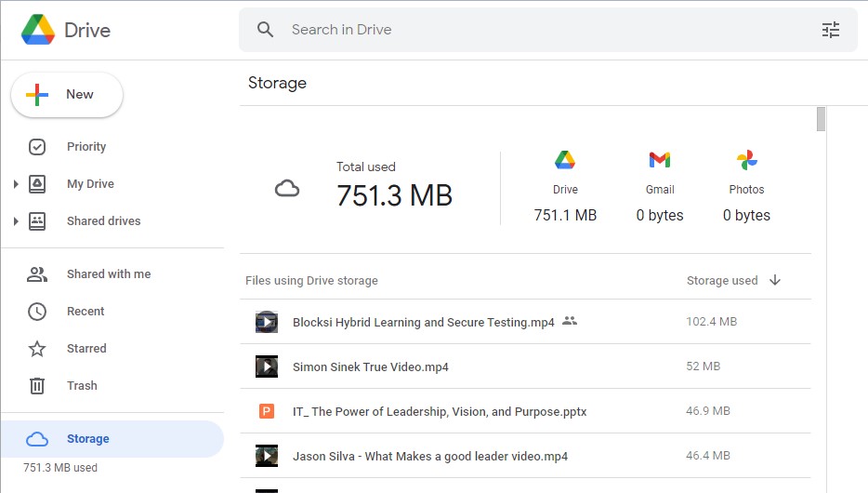This screenshot has height=493, width=868.
Task: Click the 102.4 MB size value
Action: tap(711, 322)
